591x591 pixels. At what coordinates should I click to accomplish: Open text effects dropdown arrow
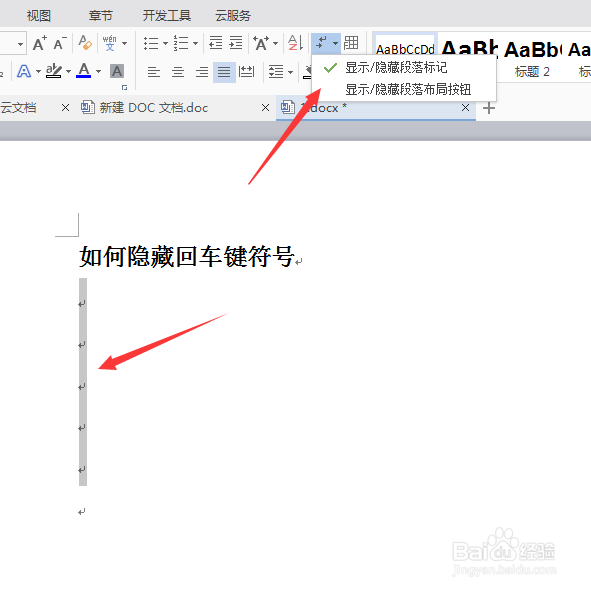tap(38, 71)
